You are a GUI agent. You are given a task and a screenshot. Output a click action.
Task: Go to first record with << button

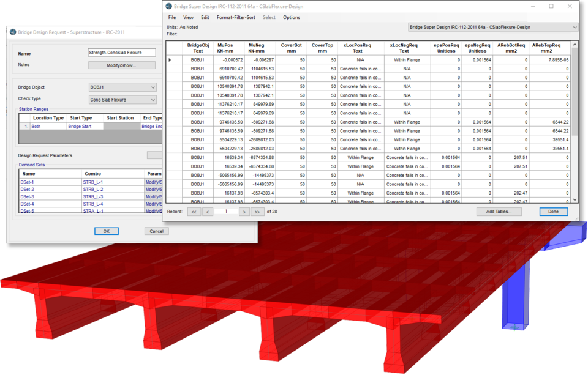[193, 212]
